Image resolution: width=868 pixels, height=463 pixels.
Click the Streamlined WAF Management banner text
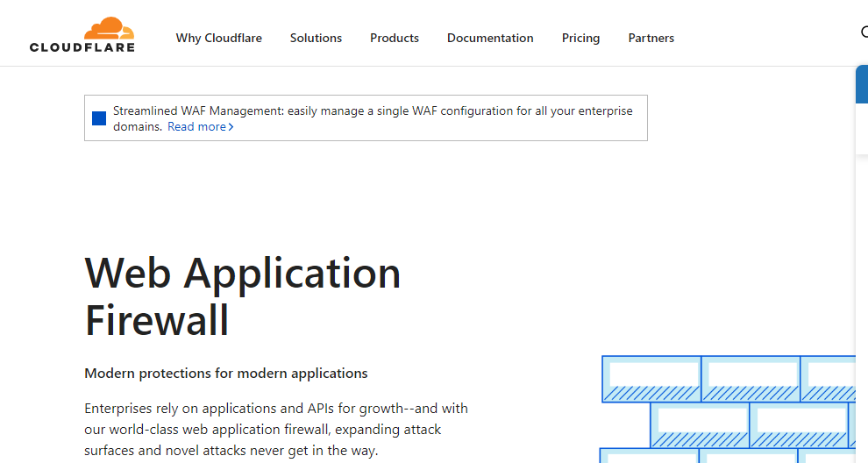click(372, 111)
